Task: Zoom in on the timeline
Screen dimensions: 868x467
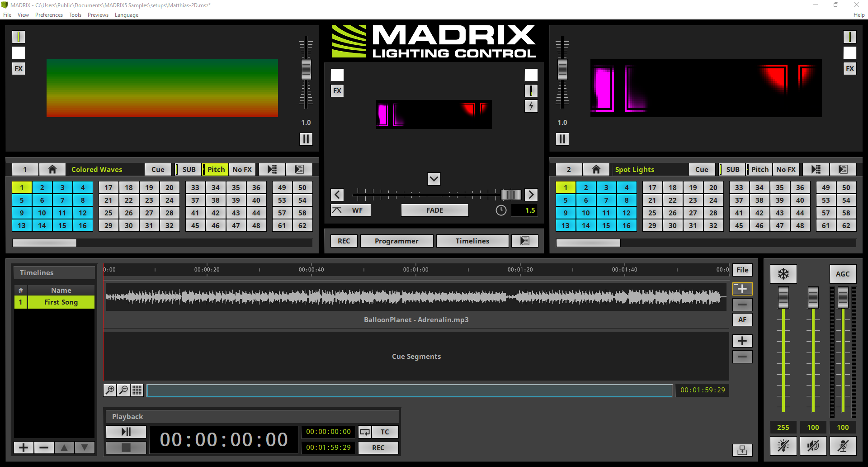Action: 110,390
